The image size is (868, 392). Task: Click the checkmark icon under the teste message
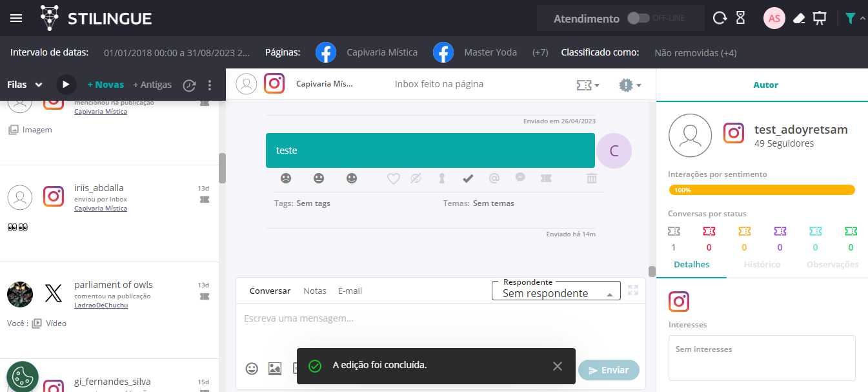468,178
